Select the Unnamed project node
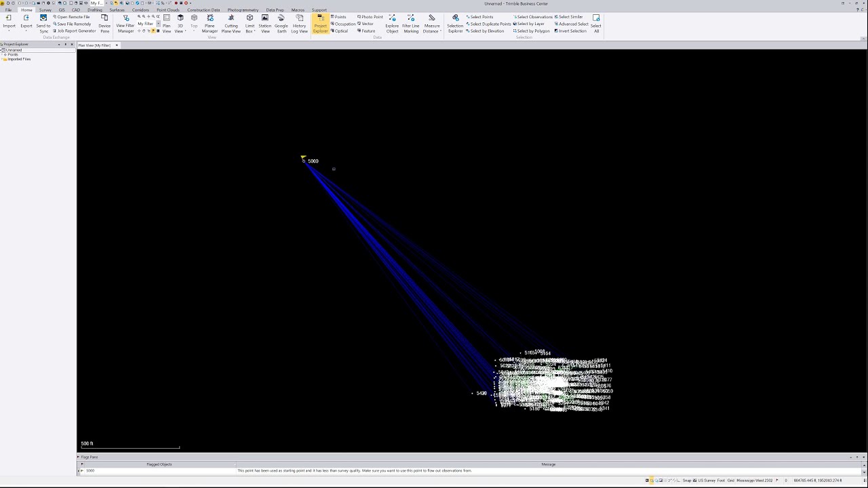Screen dimensions: 868x488 point(14,50)
